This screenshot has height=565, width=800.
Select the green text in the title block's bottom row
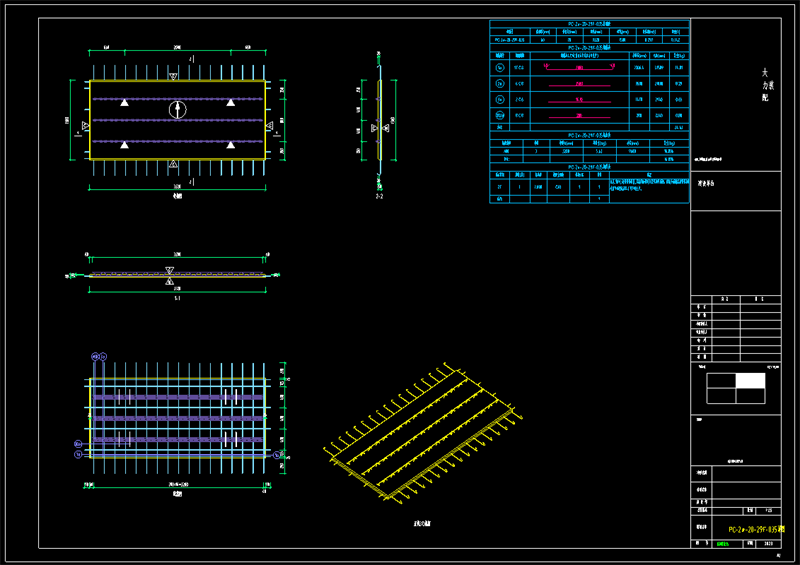722,544
